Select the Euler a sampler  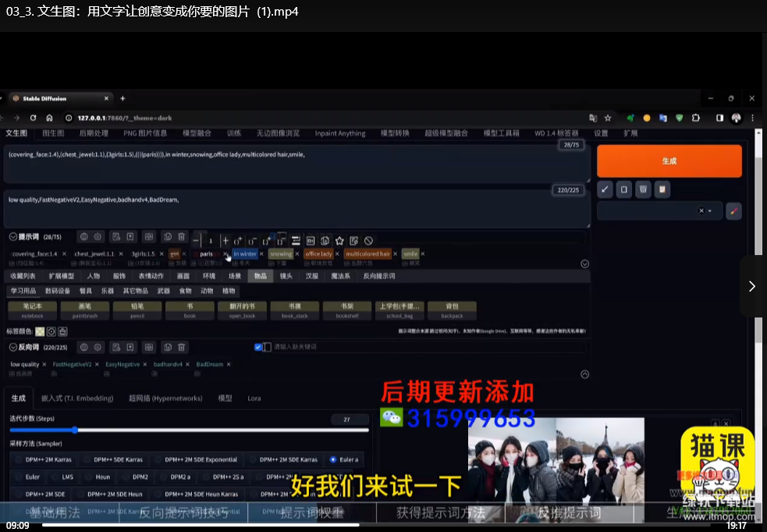coord(345,459)
